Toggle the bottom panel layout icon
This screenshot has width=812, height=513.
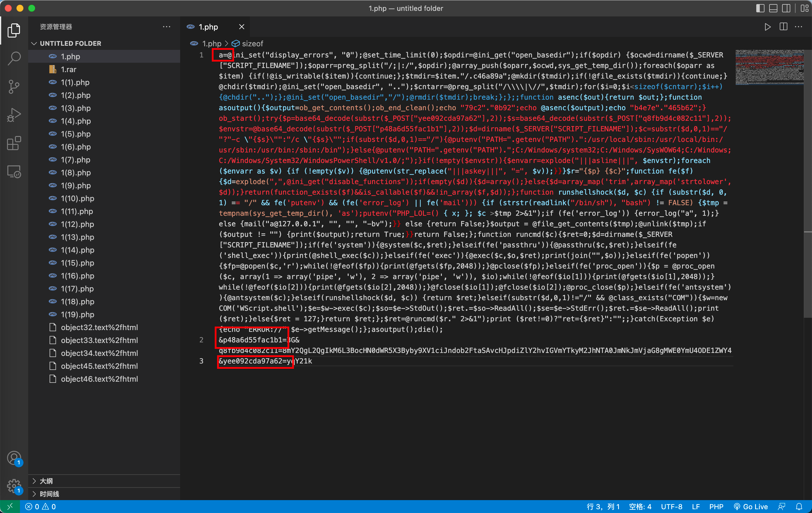point(773,8)
